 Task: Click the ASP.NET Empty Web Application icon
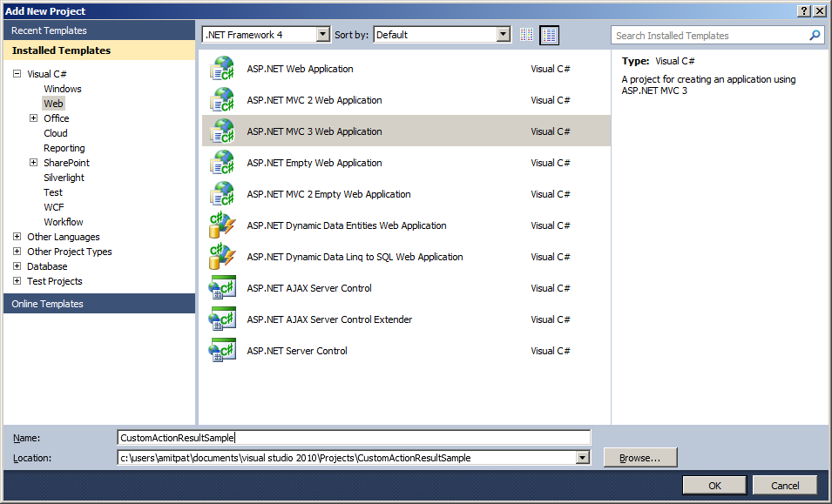click(x=222, y=163)
